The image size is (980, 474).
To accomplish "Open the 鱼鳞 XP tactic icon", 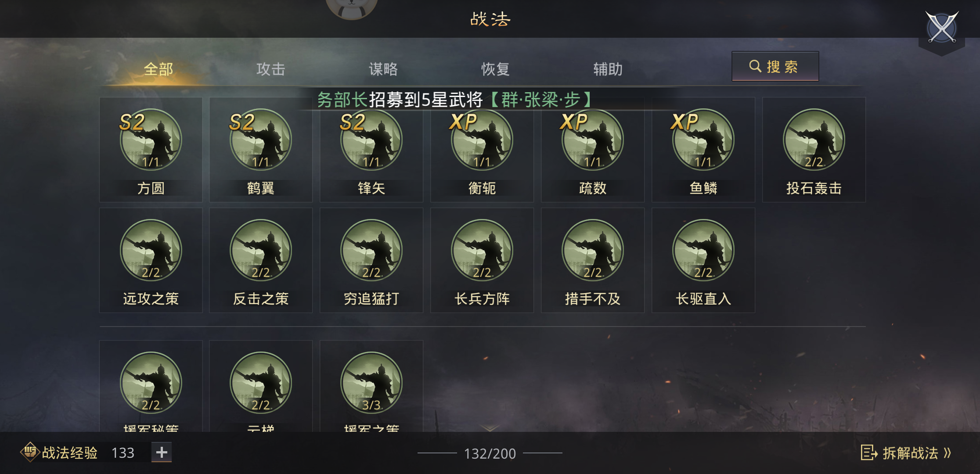I will click(x=703, y=140).
